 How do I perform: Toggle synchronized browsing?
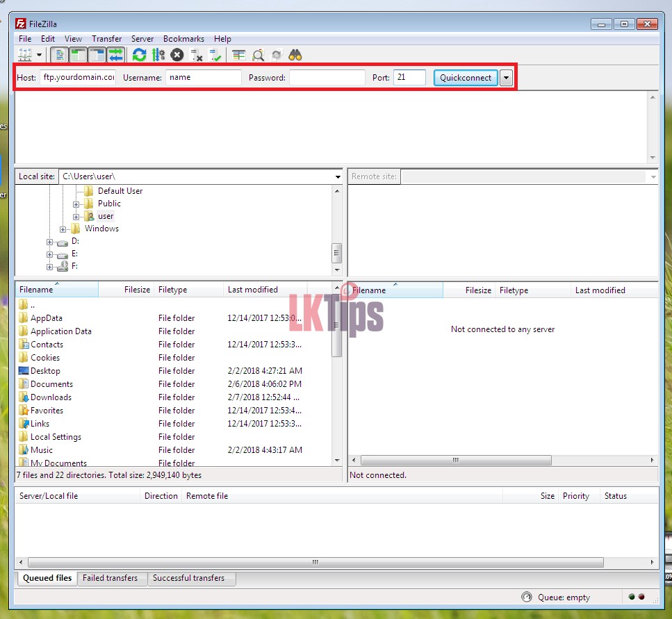pos(277,55)
